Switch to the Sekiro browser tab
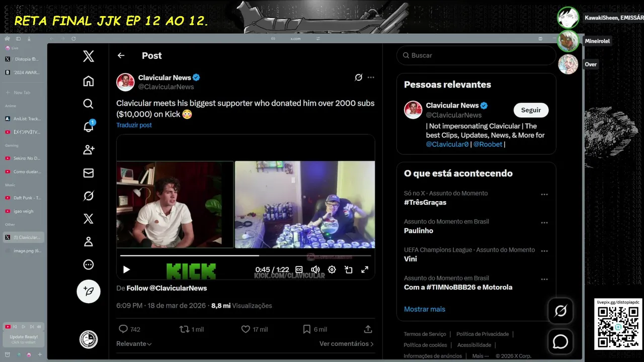 click(24, 158)
